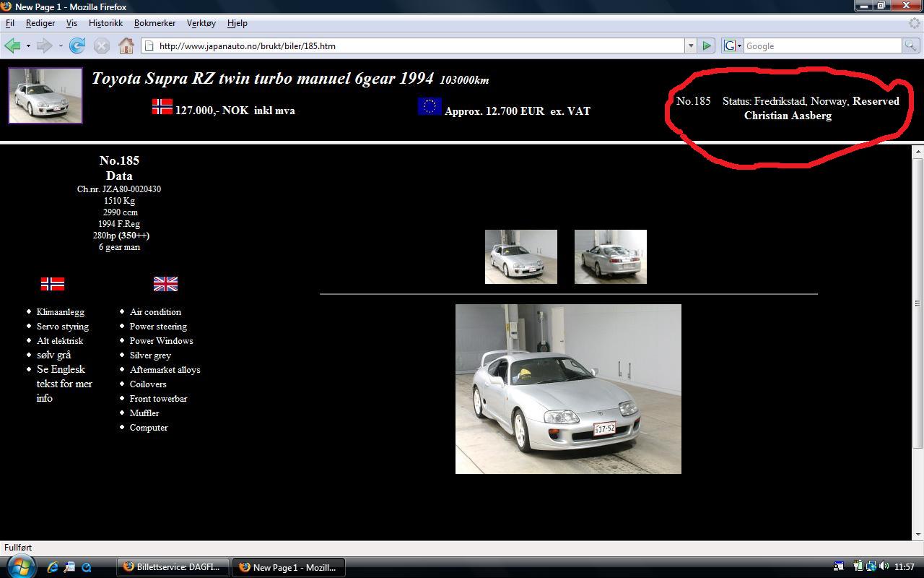This screenshot has width=924, height=578.
Task: Click the page favicon in the address bar
Action: pos(148,46)
